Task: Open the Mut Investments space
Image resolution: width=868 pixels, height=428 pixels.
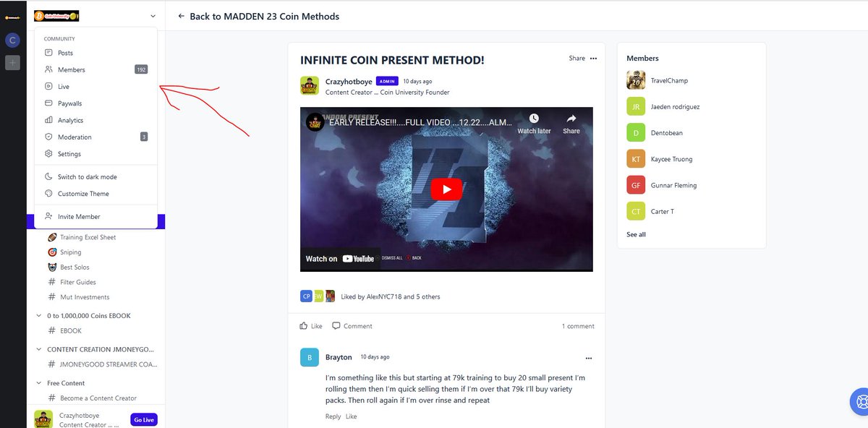Action: [85, 297]
